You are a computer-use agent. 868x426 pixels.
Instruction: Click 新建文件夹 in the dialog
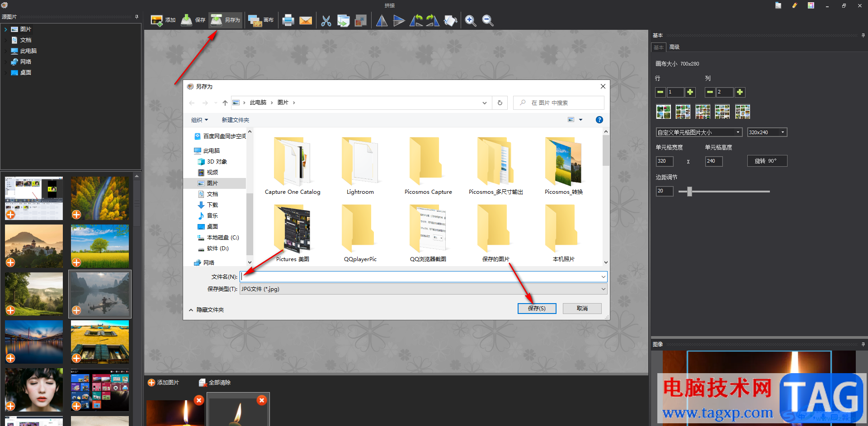235,120
